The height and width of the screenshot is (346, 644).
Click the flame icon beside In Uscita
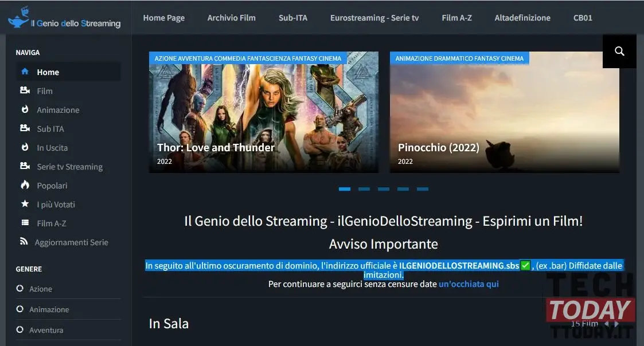click(25, 147)
